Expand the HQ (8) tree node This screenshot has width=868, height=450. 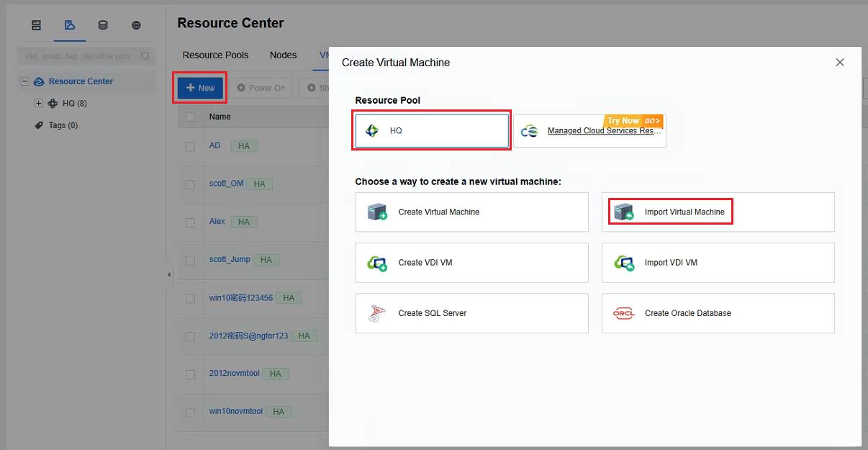(x=39, y=104)
